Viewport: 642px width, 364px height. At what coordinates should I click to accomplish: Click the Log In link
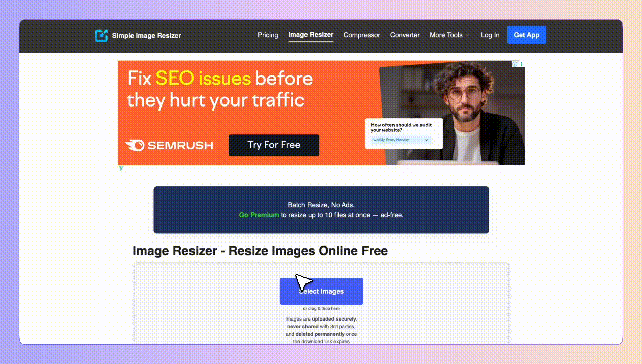click(x=490, y=35)
